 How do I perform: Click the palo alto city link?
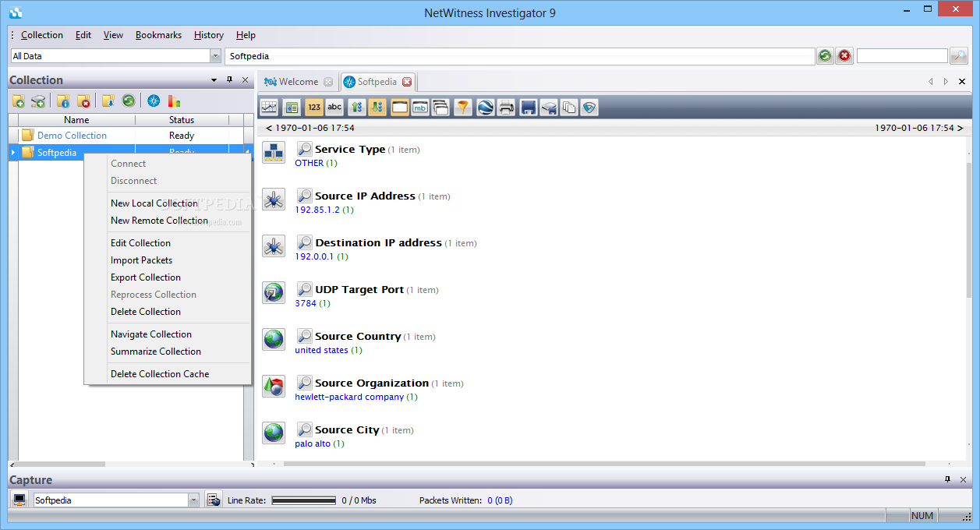[x=313, y=443]
